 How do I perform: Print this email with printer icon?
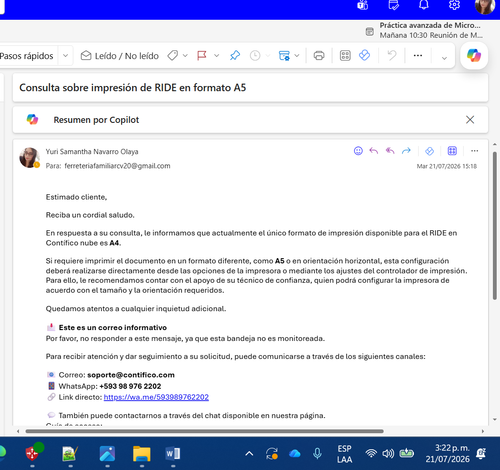[x=319, y=55]
